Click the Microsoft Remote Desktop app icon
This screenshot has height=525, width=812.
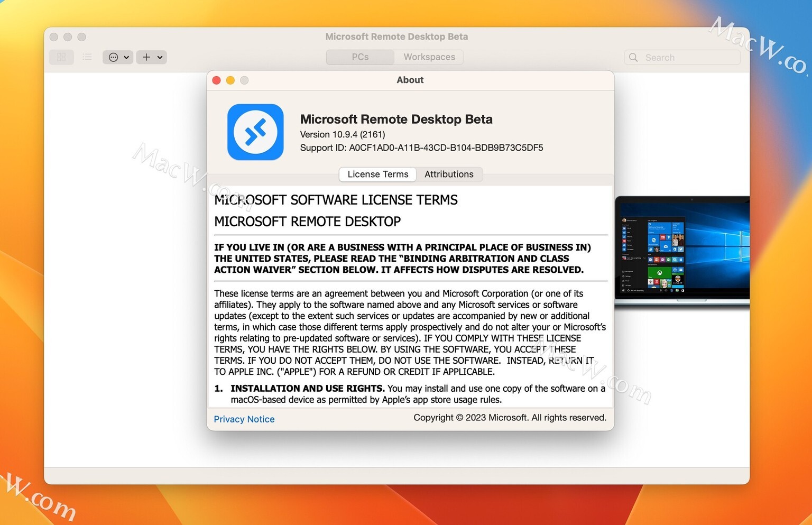255,132
